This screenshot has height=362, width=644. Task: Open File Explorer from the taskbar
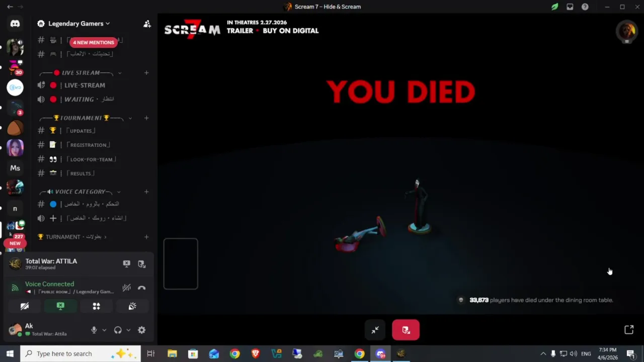pyautogui.click(x=172, y=353)
